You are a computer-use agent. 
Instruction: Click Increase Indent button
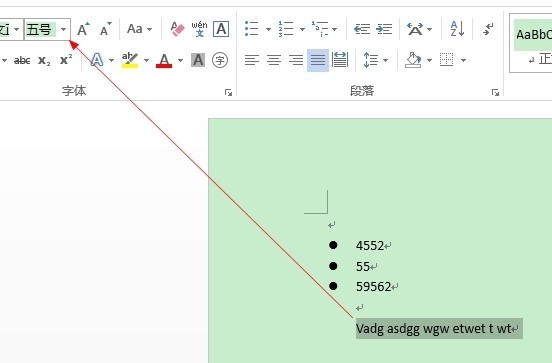[384, 29]
